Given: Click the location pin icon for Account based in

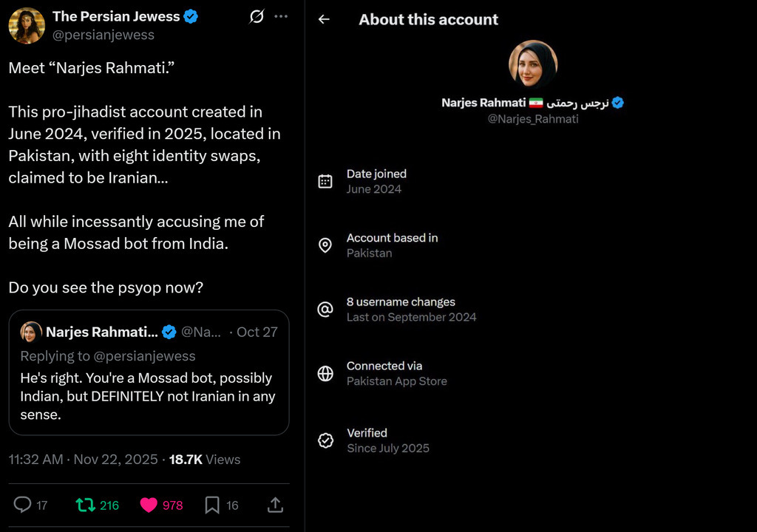Looking at the screenshot, I should (x=325, y=245).
